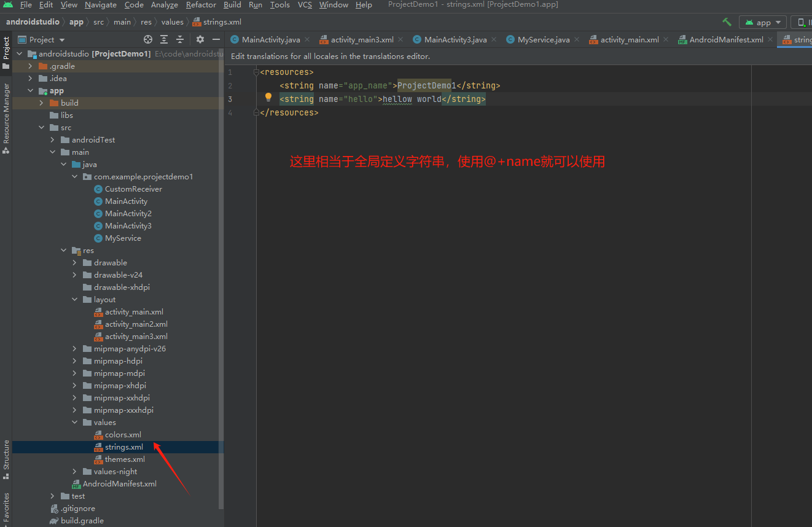Open the File menu

(26, 5)
